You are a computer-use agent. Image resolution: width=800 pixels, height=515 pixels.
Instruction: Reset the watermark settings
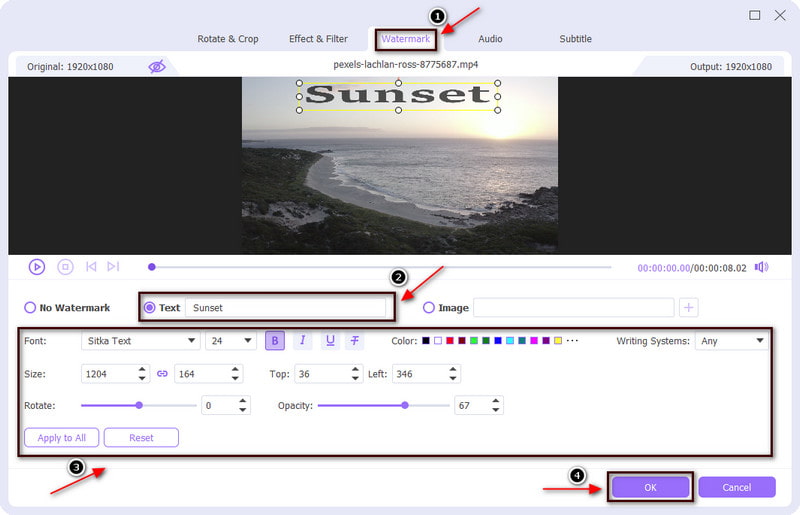[x=141, y=437]
